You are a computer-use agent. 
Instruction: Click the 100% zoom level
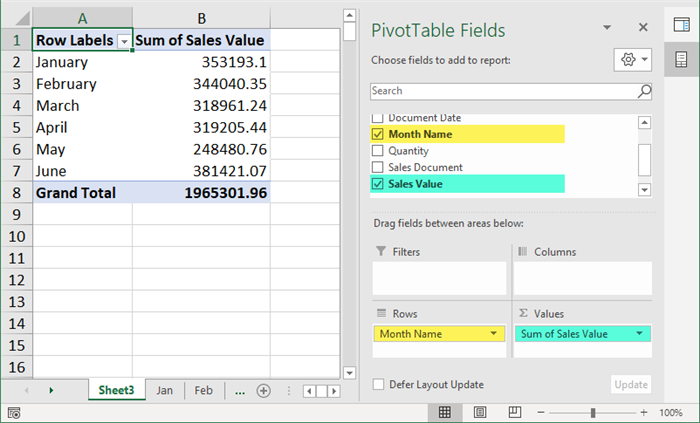coord(671,412)
